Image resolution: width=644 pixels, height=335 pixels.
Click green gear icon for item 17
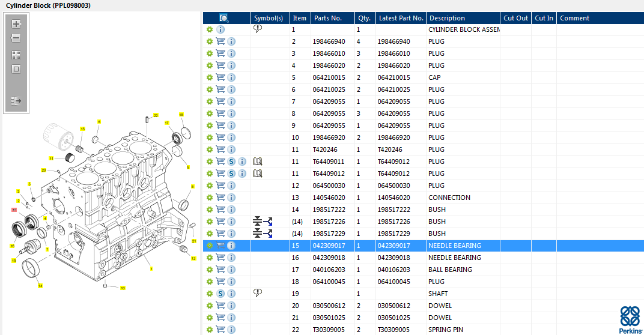point(210,270)
